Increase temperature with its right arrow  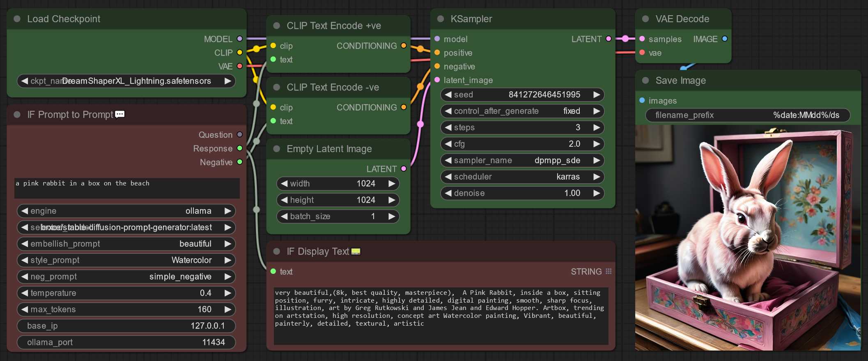point(227,293)
